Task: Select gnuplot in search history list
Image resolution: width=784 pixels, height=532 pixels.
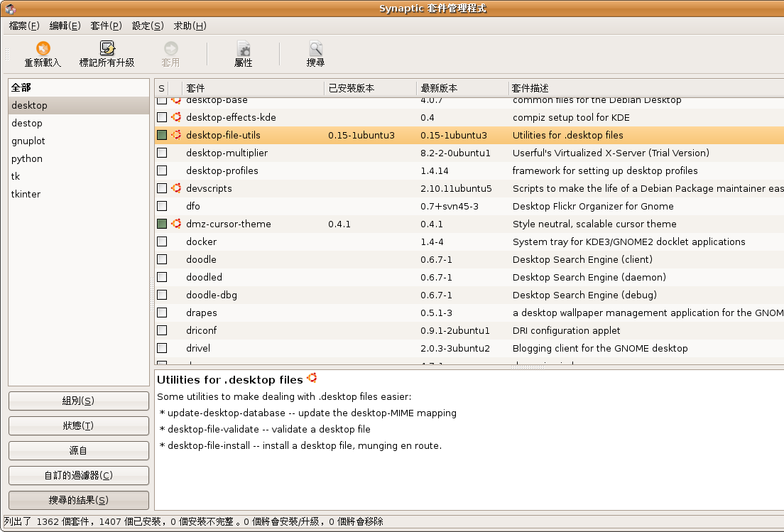Action: [79, 141]
